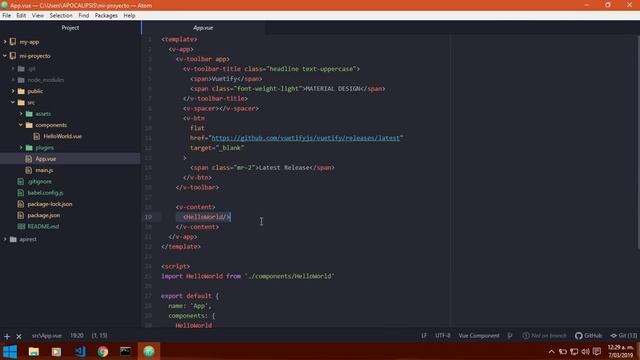Open babel.config.js file
This screenshot has width=640, height=360.
(x=45, y=193)
